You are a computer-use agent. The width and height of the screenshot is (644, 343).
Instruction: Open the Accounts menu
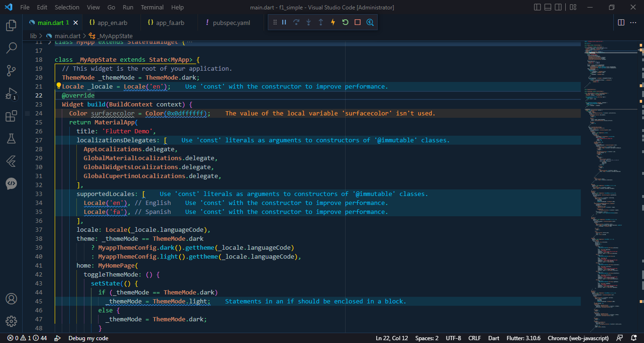11,299
